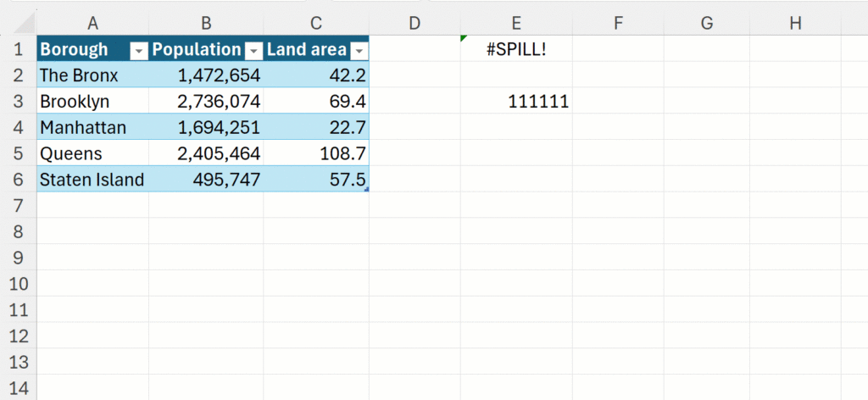Select column D header
This screenshot has width=868, height=400.
click(x=415, y=23)
